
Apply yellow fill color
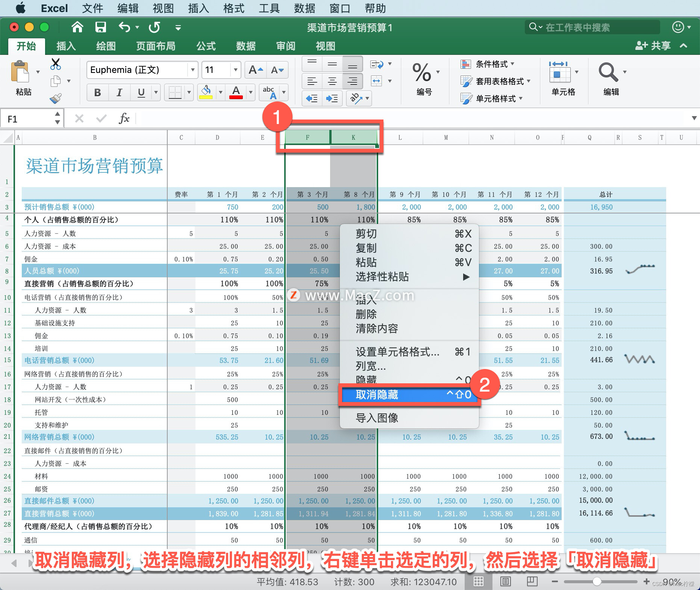pyautogui.click(x=206, y=92)
